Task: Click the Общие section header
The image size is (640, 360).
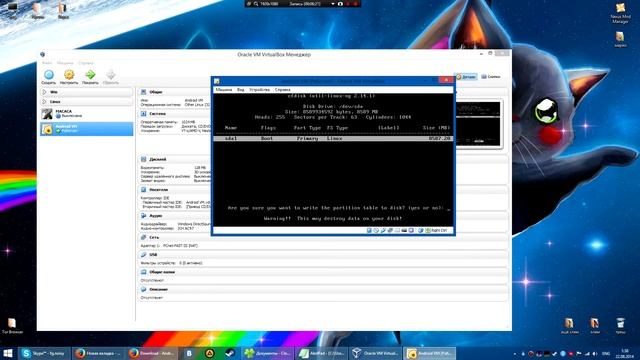Action: (x=156, y=92)
